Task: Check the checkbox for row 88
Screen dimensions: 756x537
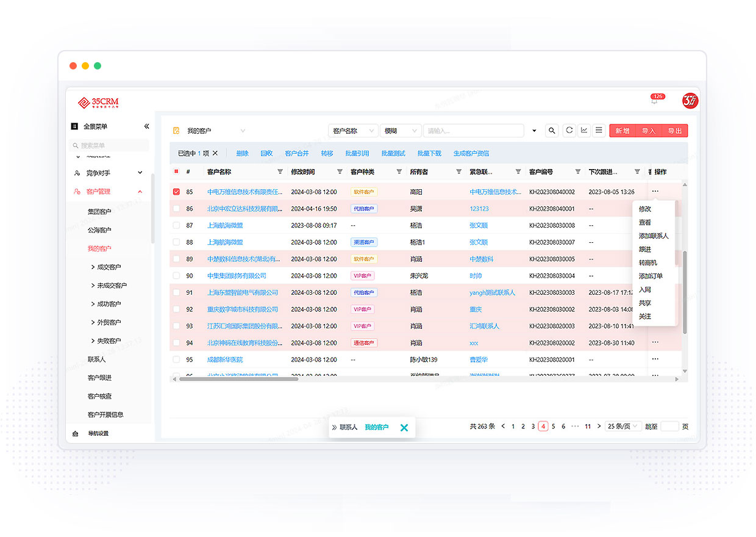Action: [x=176, y=242]
